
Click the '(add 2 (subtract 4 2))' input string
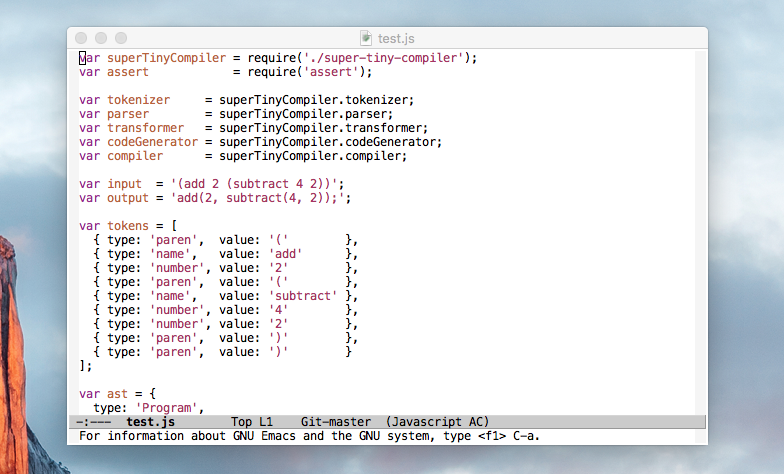click(x=254, y=184)
